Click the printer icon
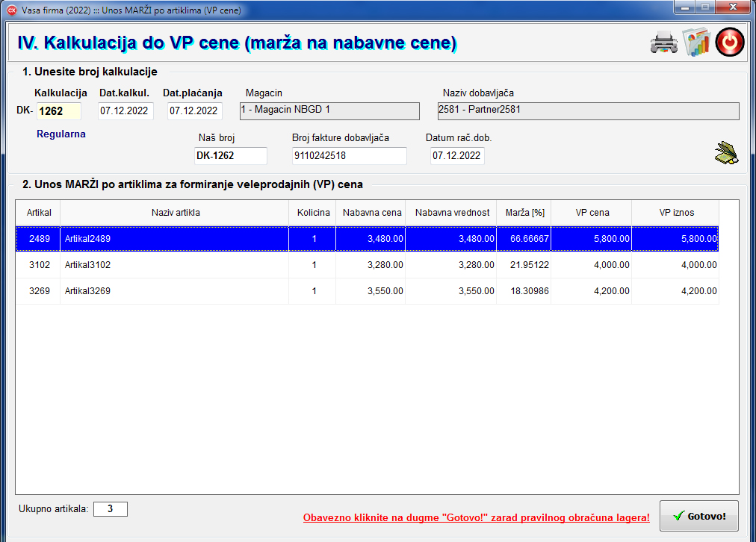The image size is (756, 542). pyautogui.click(x=663, y=43)
